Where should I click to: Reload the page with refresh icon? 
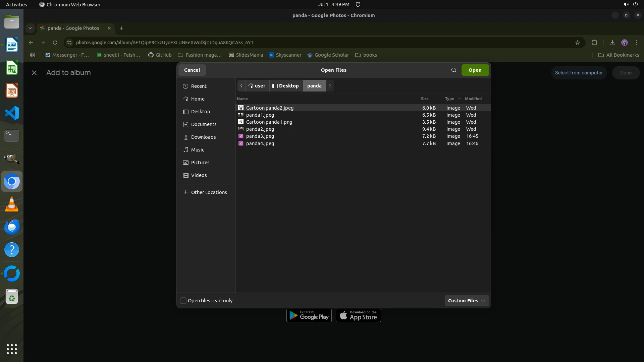(x=55, y=43)
